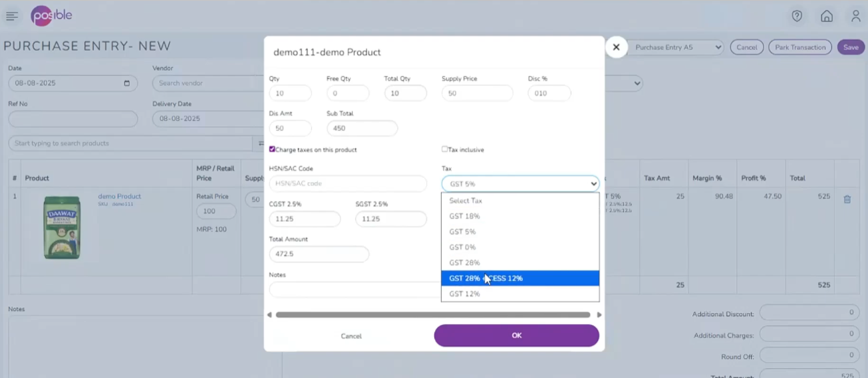Focus the Disc % field
This screenshot has width=868, height=378.
tap(549, 94)
